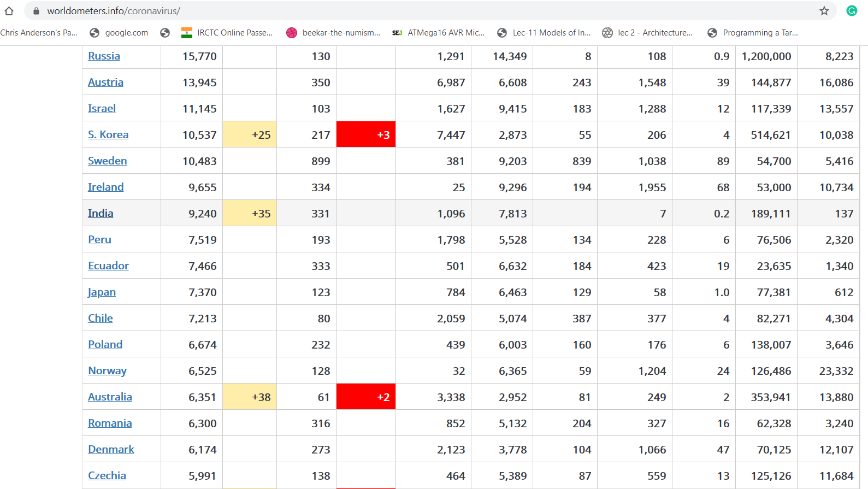Image resolution: width=868 pixels, height=489 pixels.
Task: Click India's +35 new cases cell
Action: tap(250, 213)
